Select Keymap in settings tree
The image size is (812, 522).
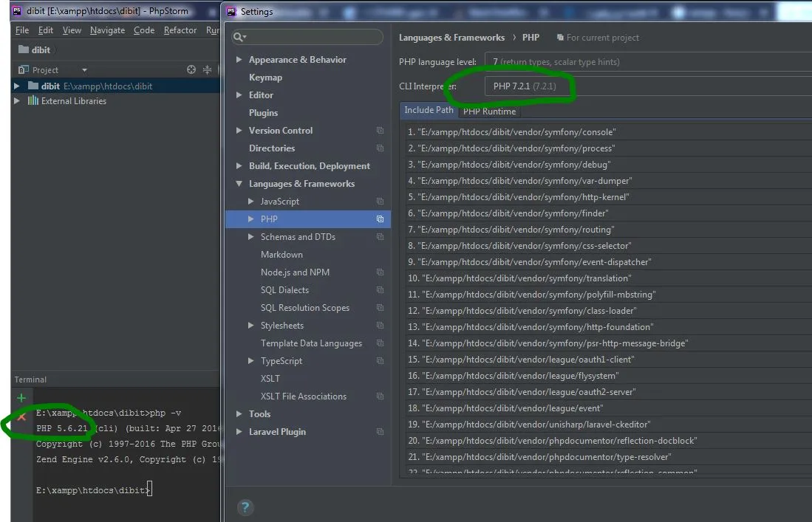pyautogui.click(x=266, y=77)
